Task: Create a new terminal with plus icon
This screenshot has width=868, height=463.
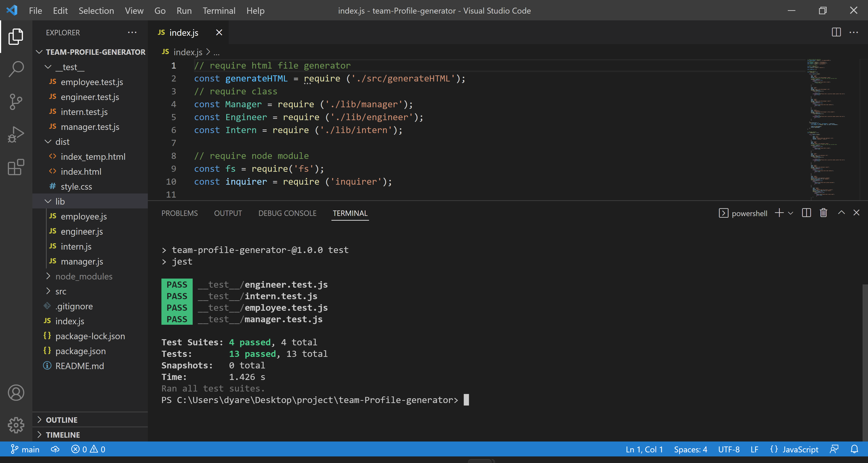Action: [779, 213]
